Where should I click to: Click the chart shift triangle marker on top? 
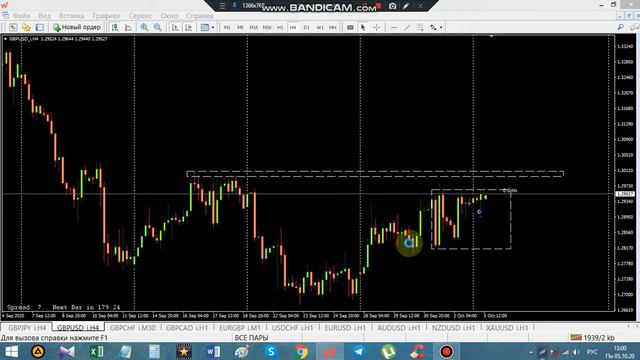491,36
